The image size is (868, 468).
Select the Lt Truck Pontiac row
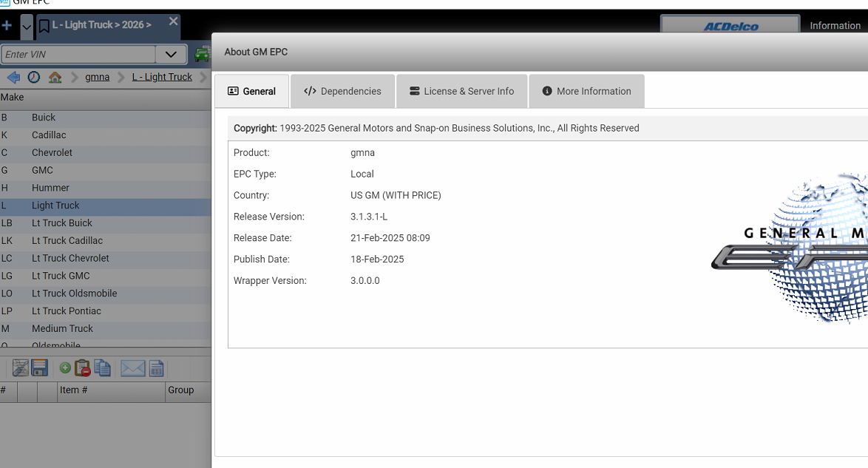(105, 311)
